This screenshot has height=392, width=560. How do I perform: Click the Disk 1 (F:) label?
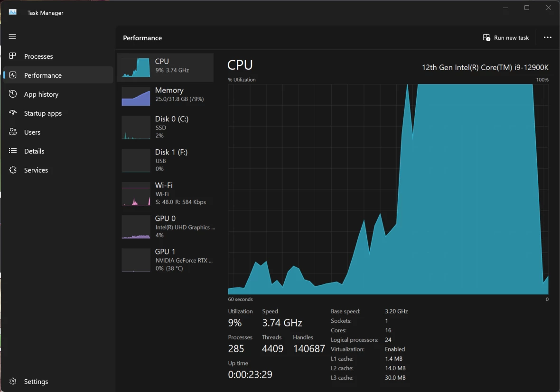coord(171,152)
